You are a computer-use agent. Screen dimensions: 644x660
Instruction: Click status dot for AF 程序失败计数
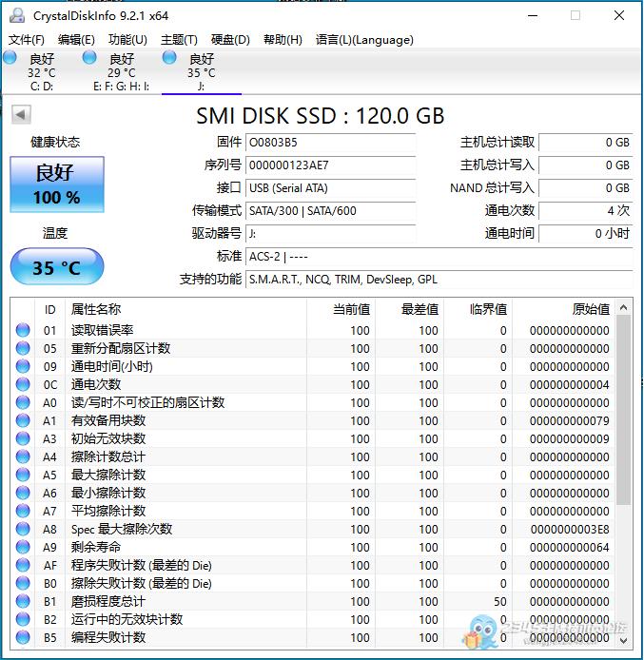pos(23,565)
